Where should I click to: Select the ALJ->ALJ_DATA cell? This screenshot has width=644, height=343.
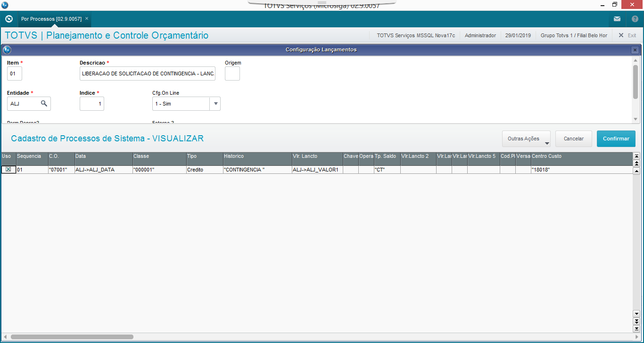[x=104, y=170]
